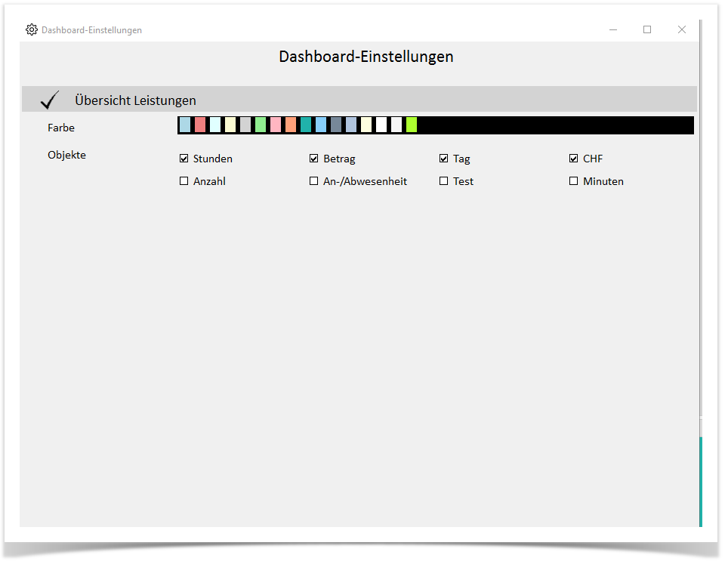Click the gear icon in the title bar

[x=32, y=29]
